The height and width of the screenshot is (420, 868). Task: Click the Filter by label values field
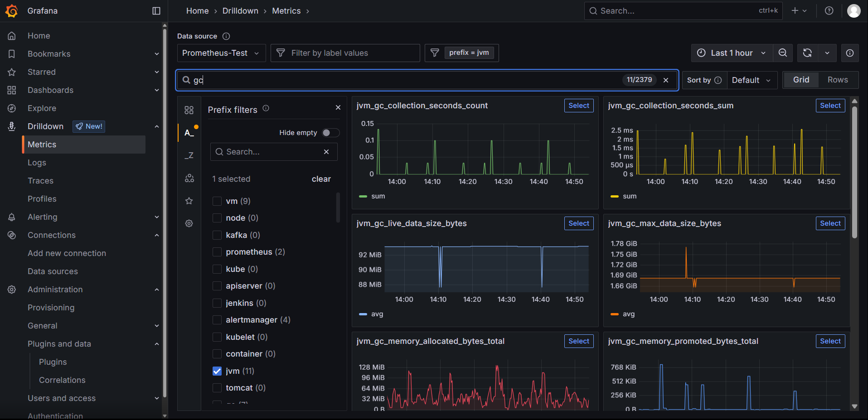coord(345,53)
